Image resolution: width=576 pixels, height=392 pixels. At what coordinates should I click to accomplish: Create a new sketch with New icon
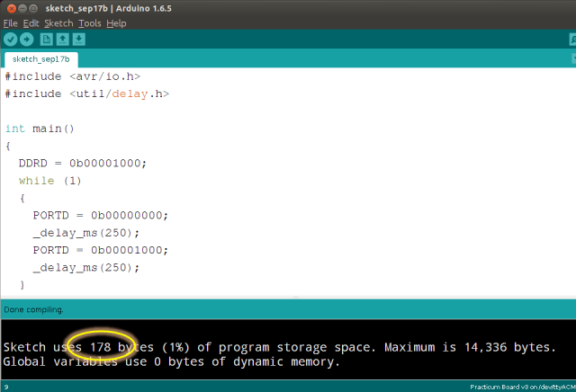coord(46,40)
